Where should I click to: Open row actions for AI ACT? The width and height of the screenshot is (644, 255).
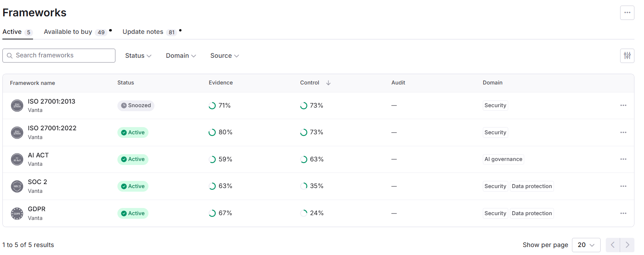[623, 159]
